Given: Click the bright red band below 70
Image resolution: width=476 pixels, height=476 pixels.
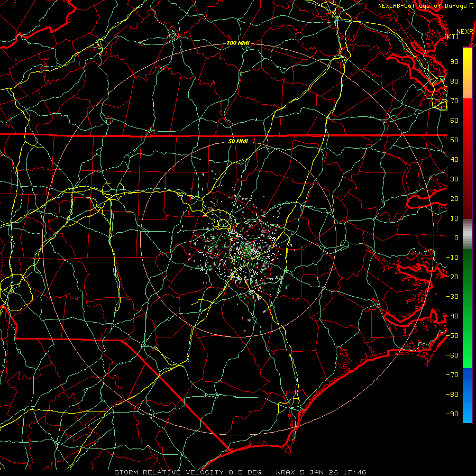Looking at the screenshot, I should point(467,111).
